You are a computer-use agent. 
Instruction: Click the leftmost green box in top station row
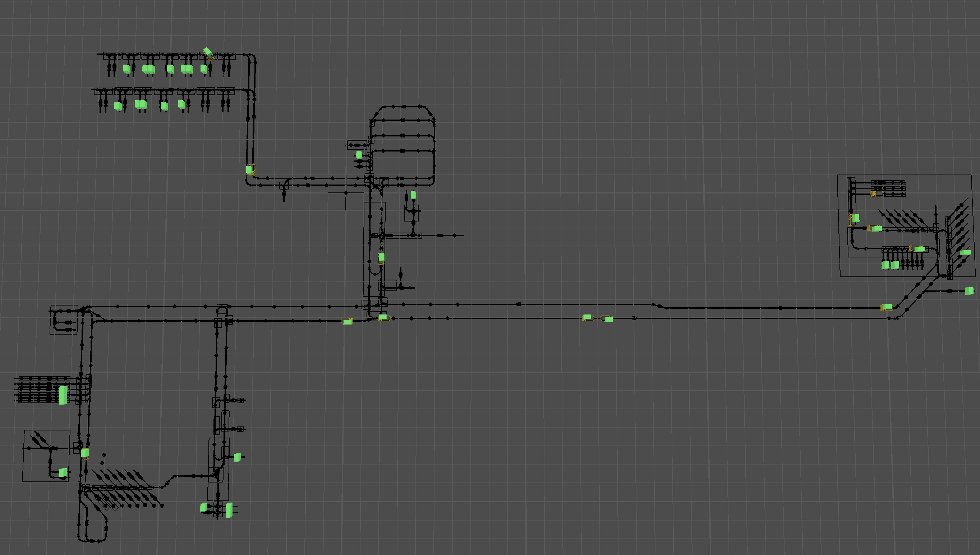126,69
